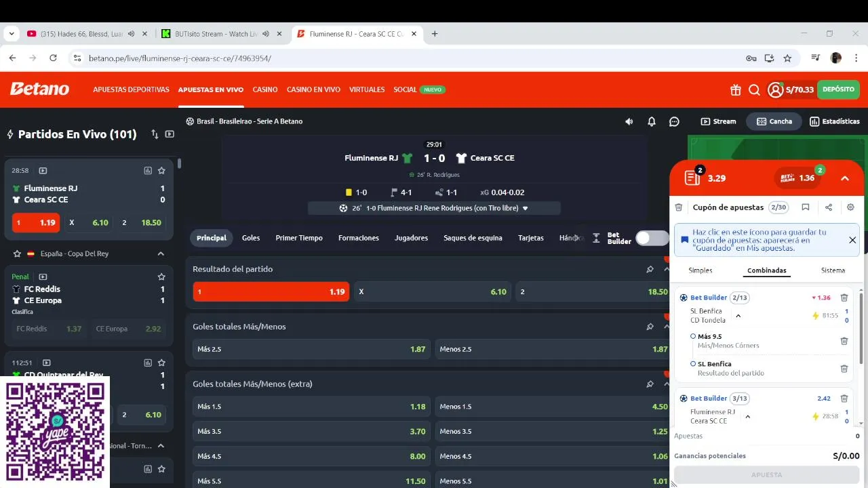Viewport: 868px width, 488px height.
Task: Remove SL Benfica Resultado del partido selection
Action: 844,369
